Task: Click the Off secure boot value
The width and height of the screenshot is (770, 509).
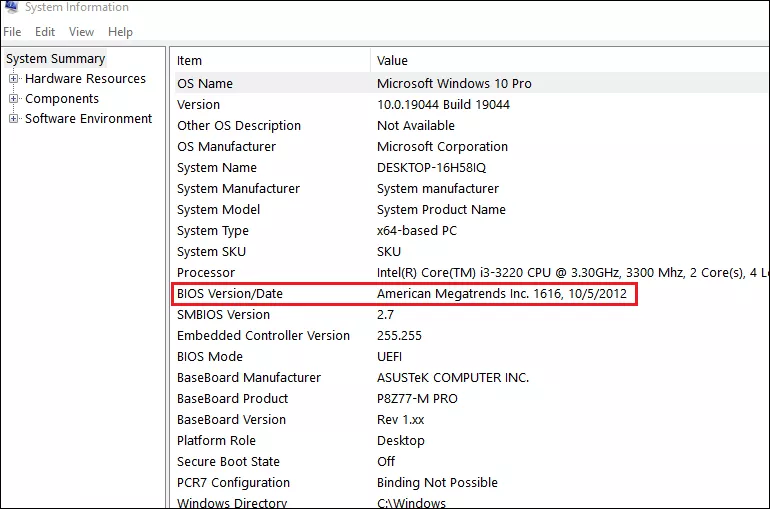Action: tap(386, 462)
